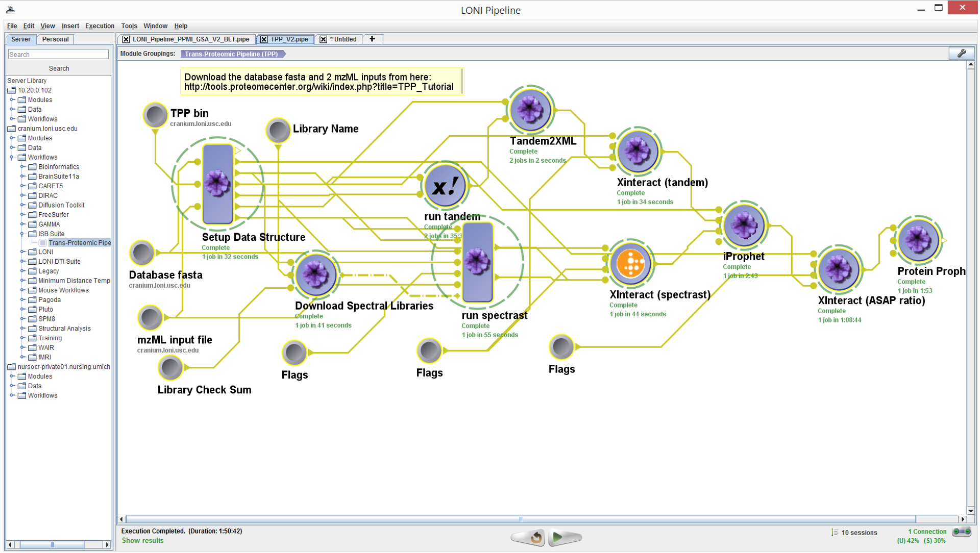Switch to the Personal library tab
This screenshot has width=980, height=553.
pyautogui.click(x=55, y=39)
